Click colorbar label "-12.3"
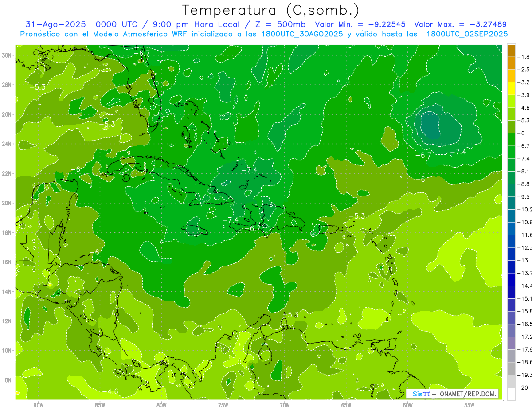532x411 pixels. tap(525, 247)
